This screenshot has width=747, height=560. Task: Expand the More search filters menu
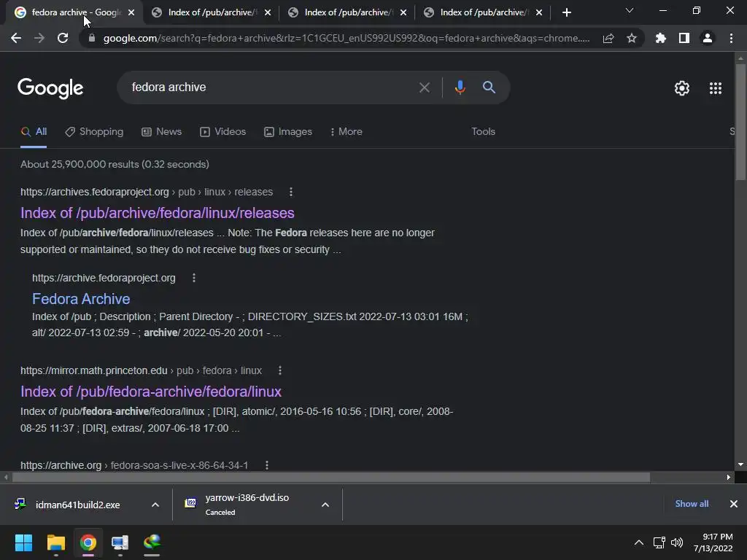(347, 132)
